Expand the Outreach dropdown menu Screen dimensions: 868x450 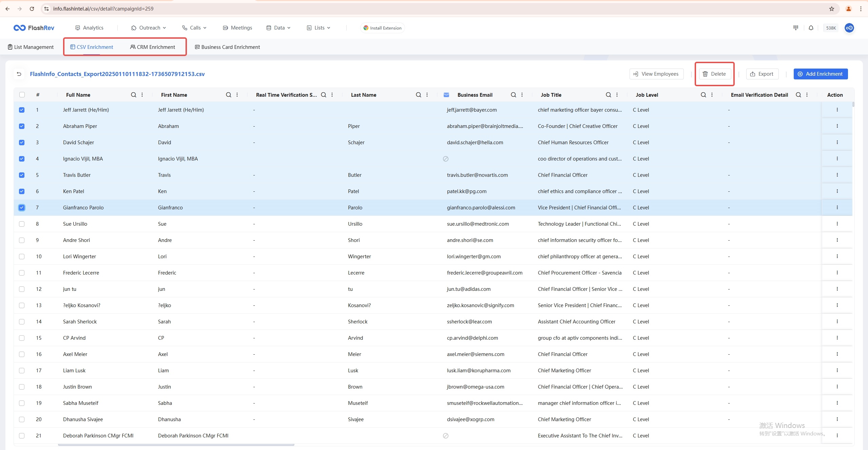149,28
